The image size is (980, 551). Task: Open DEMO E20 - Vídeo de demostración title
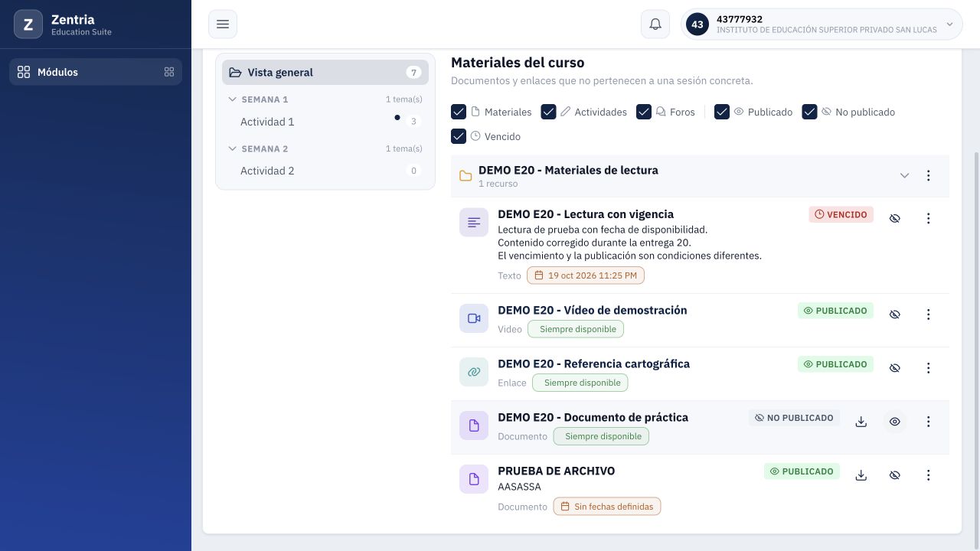(593, 310)
